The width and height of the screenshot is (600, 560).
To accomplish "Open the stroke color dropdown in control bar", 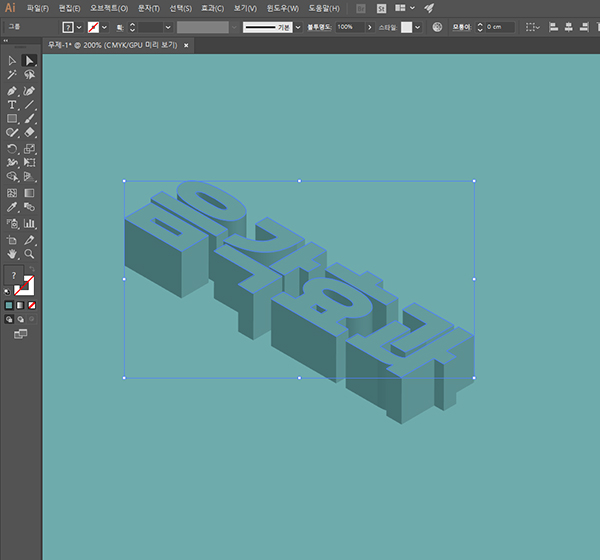I will [104, 27].
